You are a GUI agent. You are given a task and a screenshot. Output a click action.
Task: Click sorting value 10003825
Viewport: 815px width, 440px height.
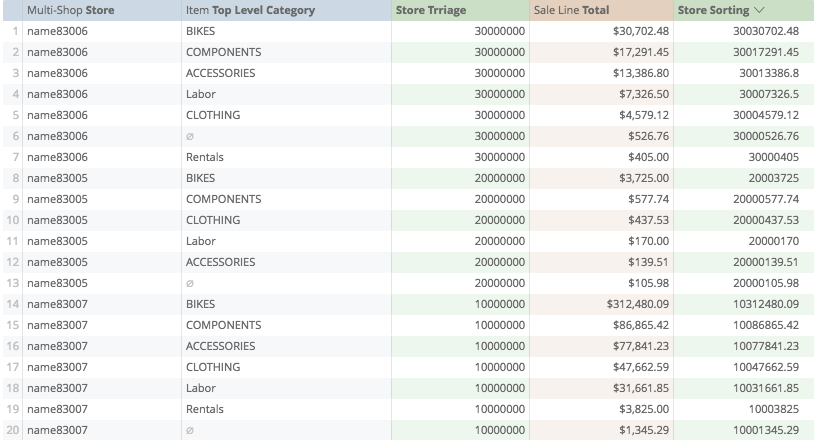(773, 409)
